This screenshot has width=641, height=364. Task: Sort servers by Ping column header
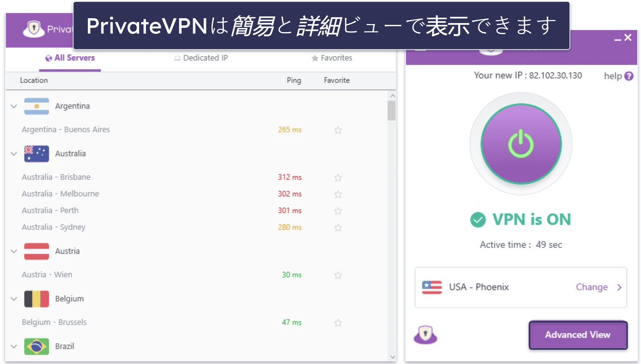coord(294,80)
